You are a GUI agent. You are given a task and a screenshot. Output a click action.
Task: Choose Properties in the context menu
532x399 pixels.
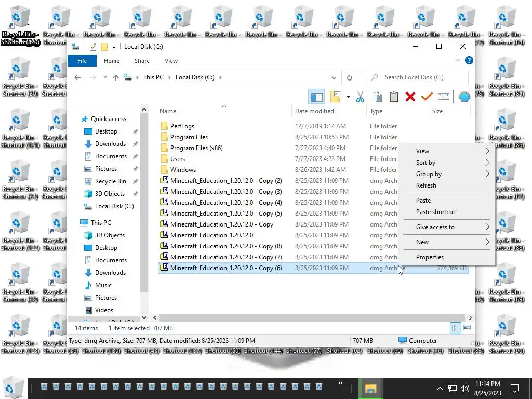click(x=446, y=257)
